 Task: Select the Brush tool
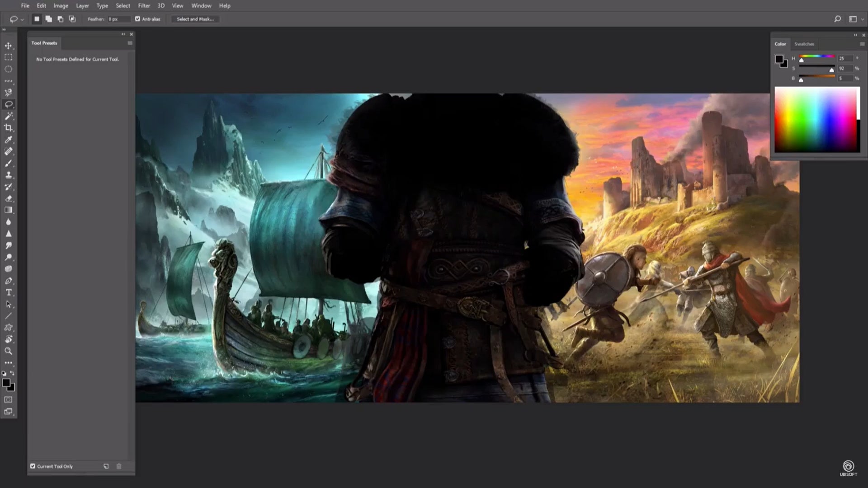coord(8,163)
